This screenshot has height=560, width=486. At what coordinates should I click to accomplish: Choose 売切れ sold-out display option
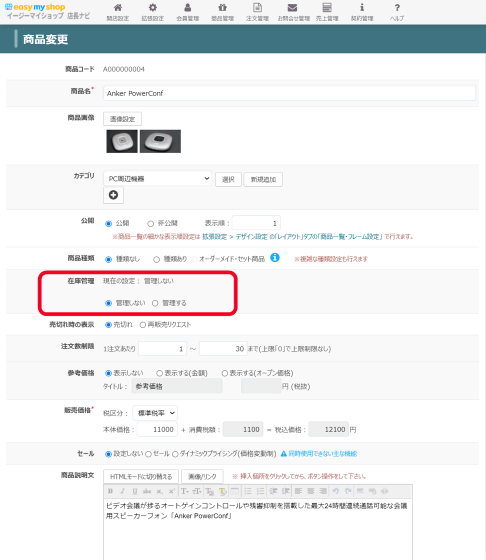pyautogui.click(x=108, y=325)
